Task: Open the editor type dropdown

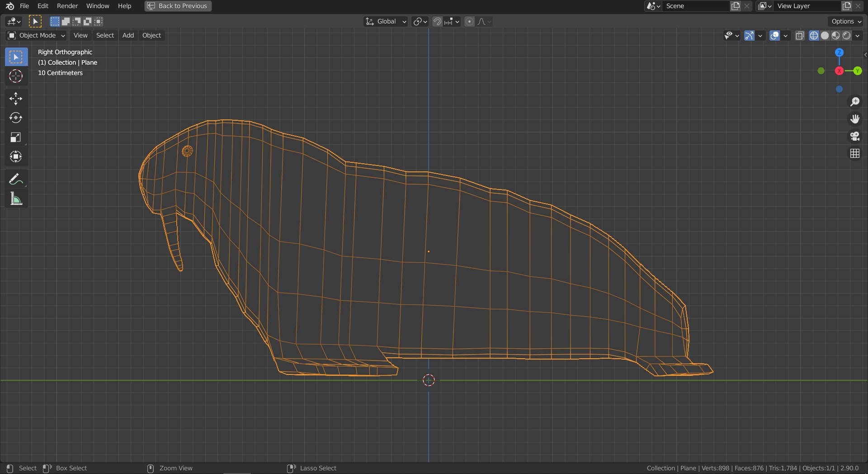Action: coord(14,21)
